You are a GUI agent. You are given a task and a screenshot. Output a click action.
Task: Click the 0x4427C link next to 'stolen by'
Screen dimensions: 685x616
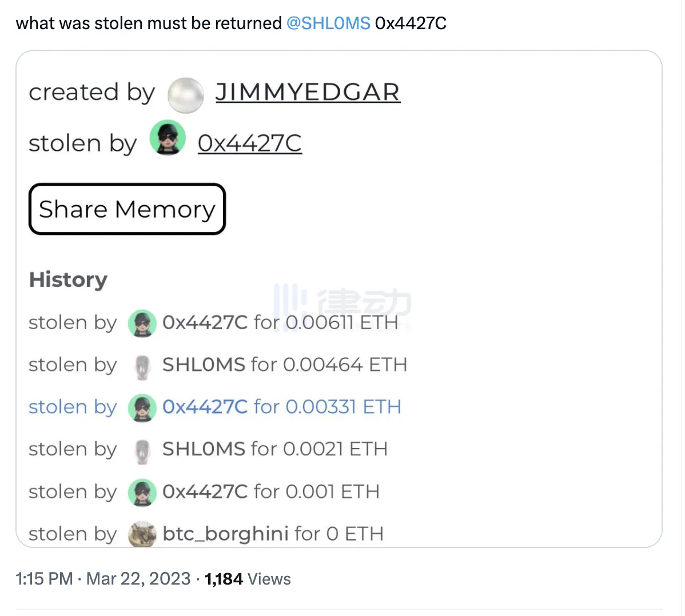(x=249, y=143)
